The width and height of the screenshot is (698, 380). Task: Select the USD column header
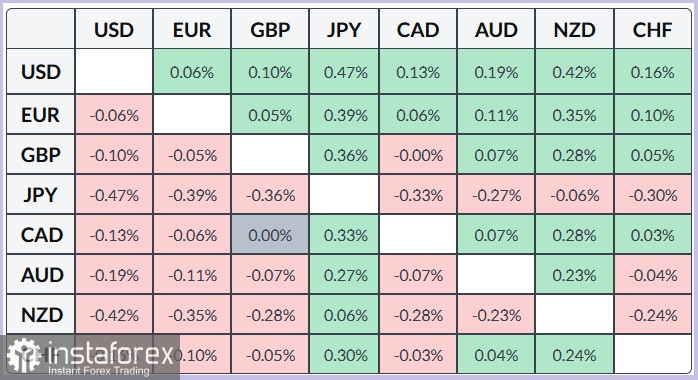pos(114,29)
